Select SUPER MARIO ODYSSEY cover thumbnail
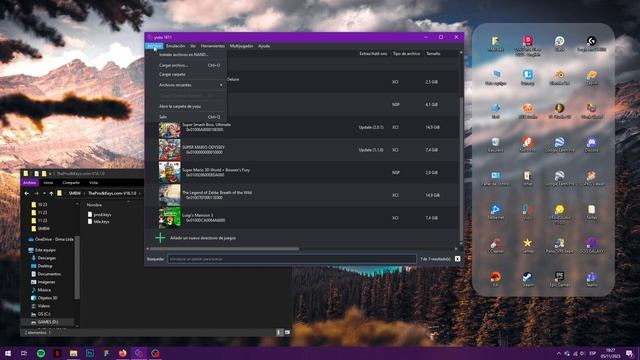The image size is (640, 360). click(169, 150)
